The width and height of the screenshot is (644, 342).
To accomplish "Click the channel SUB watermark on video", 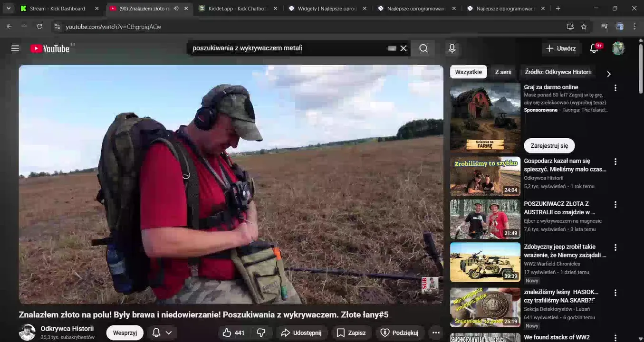I will tap(430, 285).
